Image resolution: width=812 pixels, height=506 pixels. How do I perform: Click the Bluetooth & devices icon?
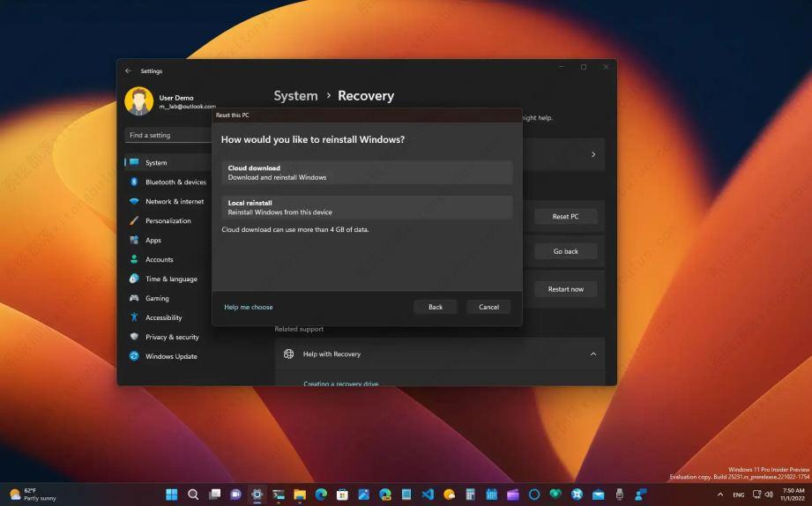tap(134, 182)
